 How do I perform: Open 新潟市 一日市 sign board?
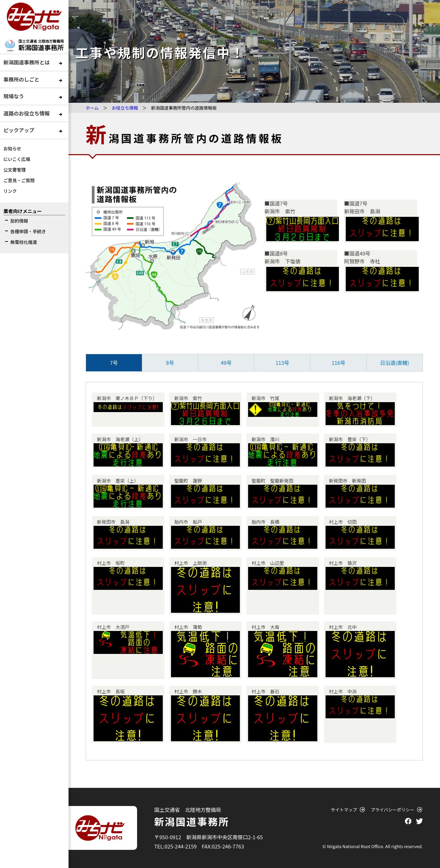tap(205, 455)
